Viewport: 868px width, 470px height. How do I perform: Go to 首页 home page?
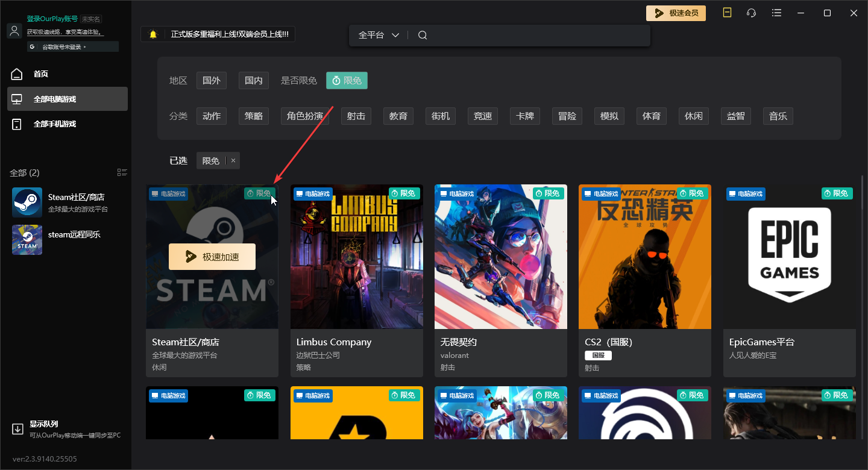[x=40, y=74]
